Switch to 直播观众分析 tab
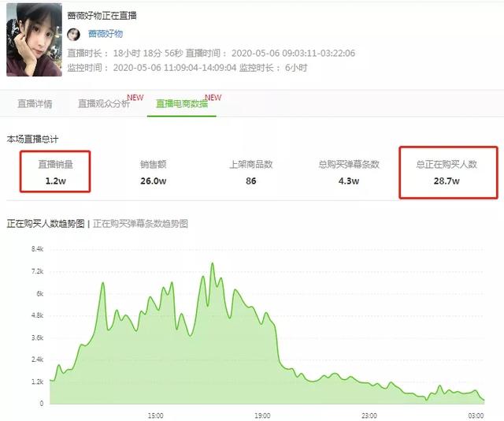The image size is (504, 421). coord(104,103)
